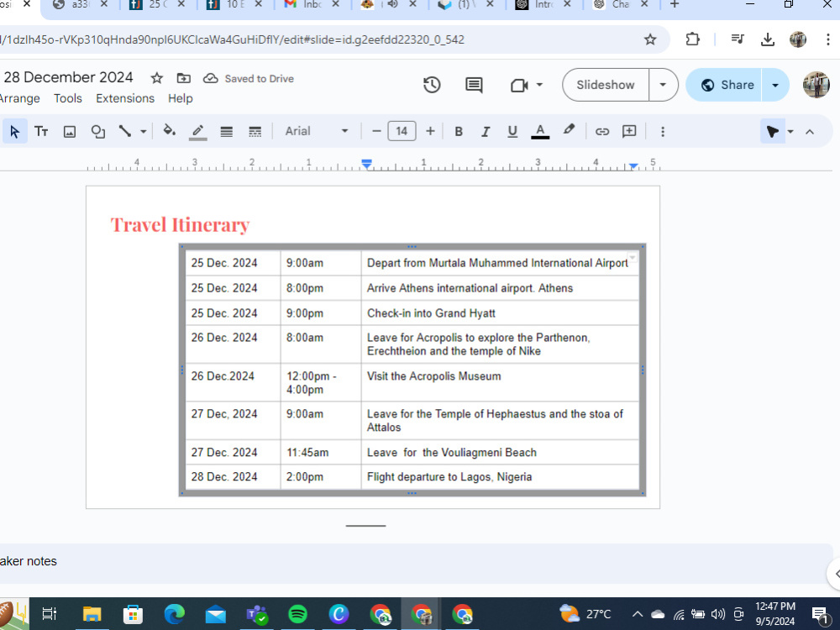The width and height of the screenshot is (840, 630).
Task: Select cell 'Check-in into Grand Hyatt'
Action: (x=500, y=312)
